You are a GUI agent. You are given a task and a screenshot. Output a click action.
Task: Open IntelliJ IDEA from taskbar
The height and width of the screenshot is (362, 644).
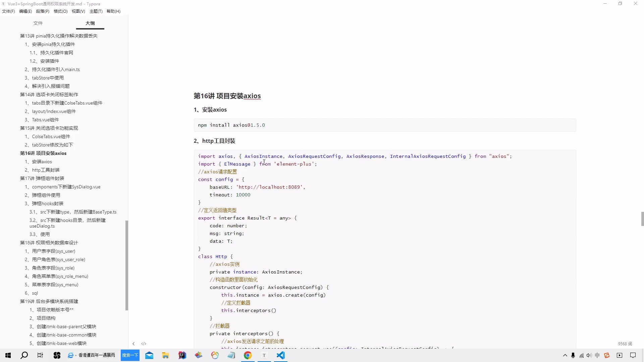point(182,355)
